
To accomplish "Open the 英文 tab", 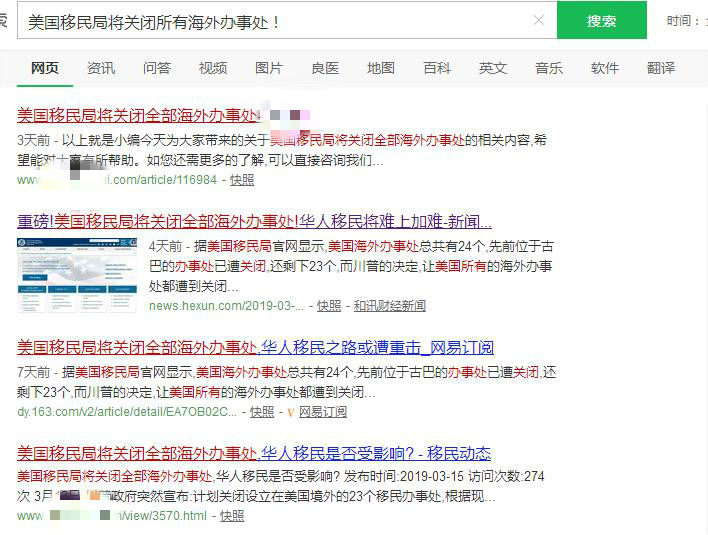I will (x=493, y=68).
